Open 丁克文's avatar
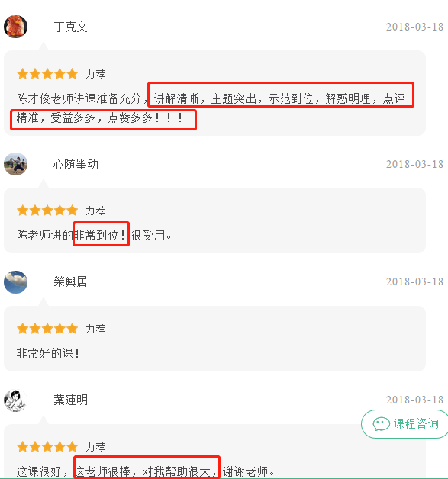The image size is (448, 479). pyautogui.click(x=15, y=27)
